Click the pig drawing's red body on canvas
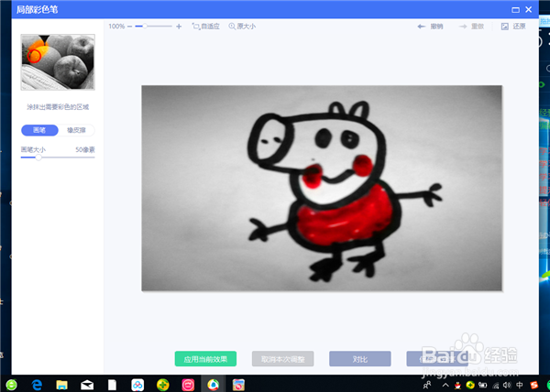The height and width of the screenshot is (392, 550). coord(346,221)
